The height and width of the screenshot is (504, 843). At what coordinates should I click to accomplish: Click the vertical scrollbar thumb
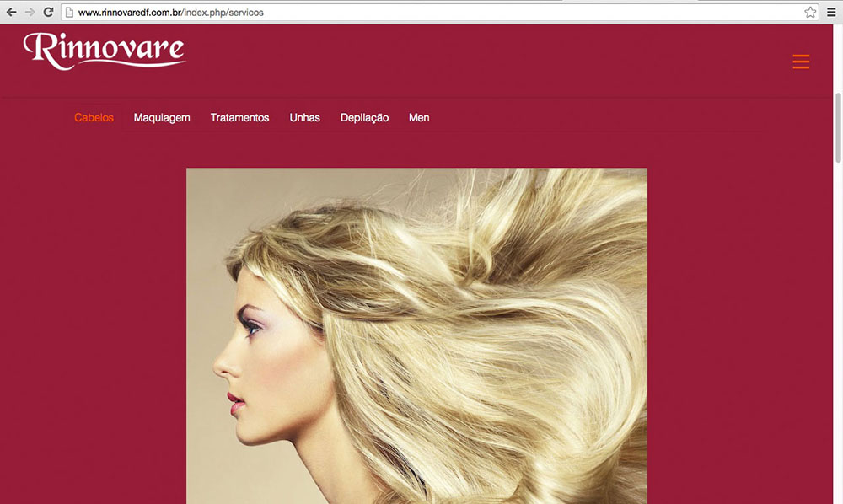pos(838,126)
